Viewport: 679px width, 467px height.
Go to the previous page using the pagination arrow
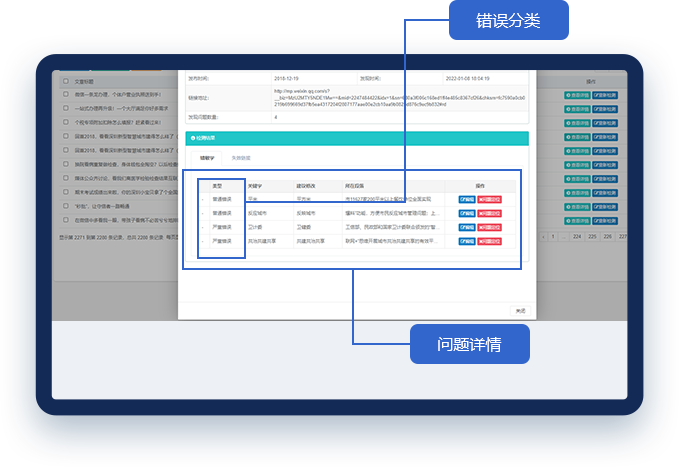point(543,237)
